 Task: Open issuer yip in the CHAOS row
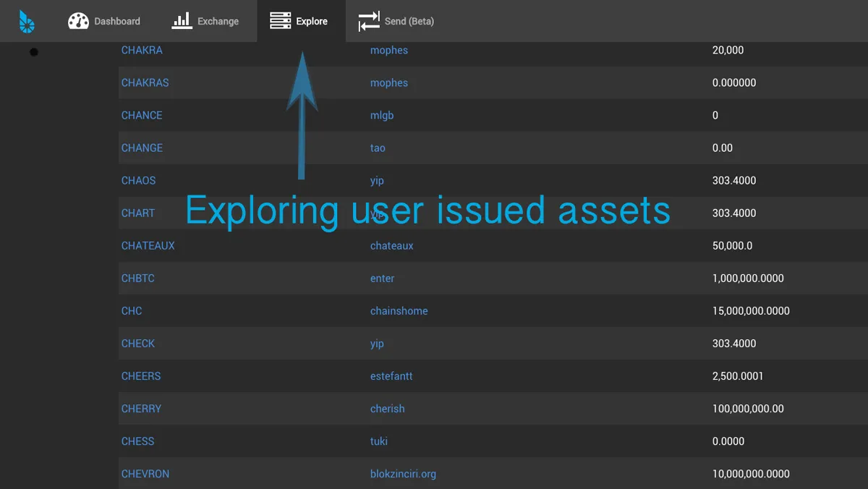tap(377, 180)
